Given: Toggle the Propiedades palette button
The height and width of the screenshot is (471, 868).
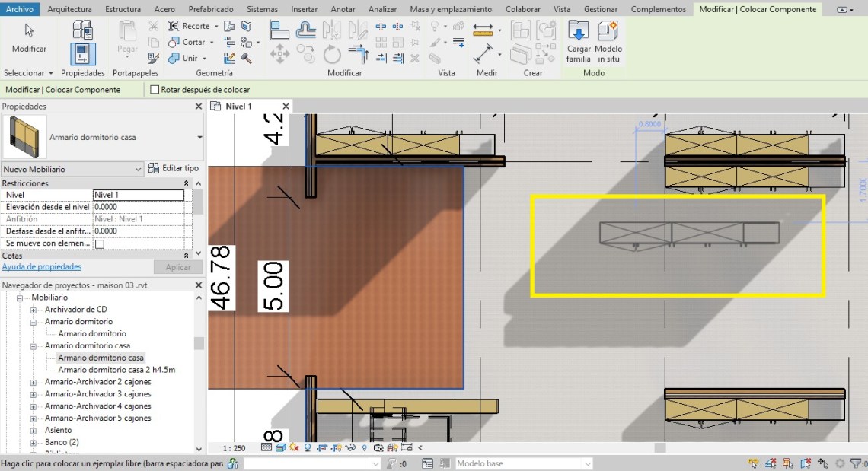Looking at the screenshot, I should [x=82, y=55].
